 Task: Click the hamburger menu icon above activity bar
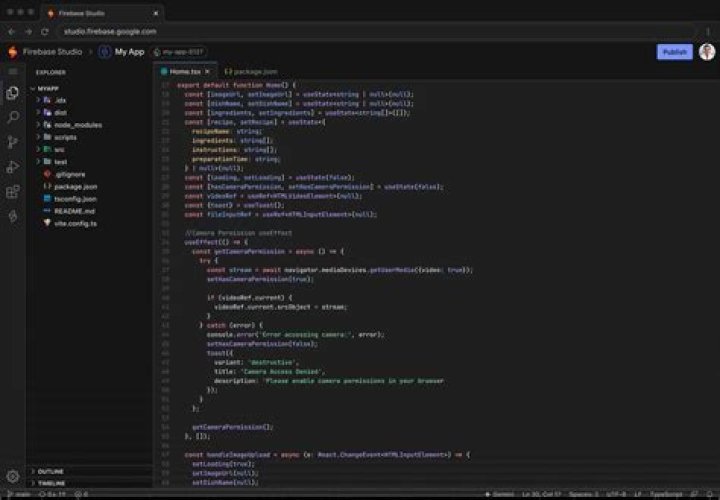pyautogui.click(x=13, y=72)
